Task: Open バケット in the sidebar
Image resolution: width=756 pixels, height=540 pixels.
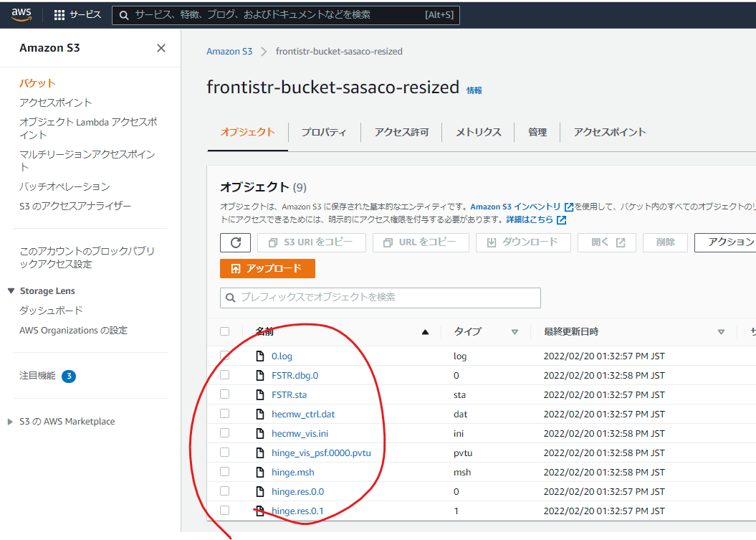Action: (37, 83)
